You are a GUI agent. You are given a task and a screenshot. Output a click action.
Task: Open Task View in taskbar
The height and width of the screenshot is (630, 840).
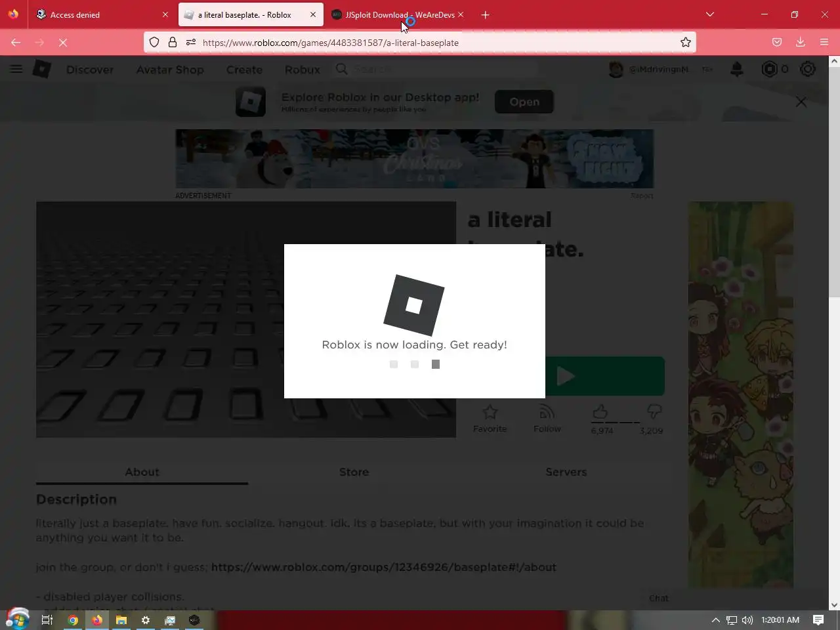pyautogui.click(x=47, y=619)
